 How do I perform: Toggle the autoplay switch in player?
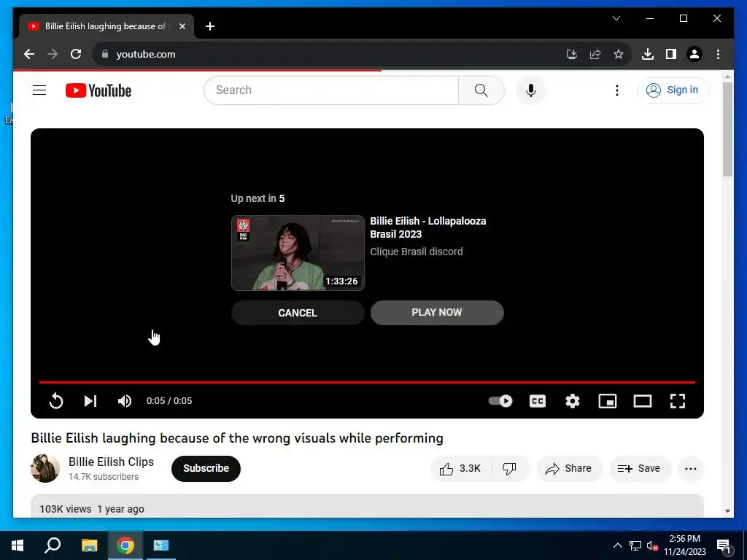[500, 400]
